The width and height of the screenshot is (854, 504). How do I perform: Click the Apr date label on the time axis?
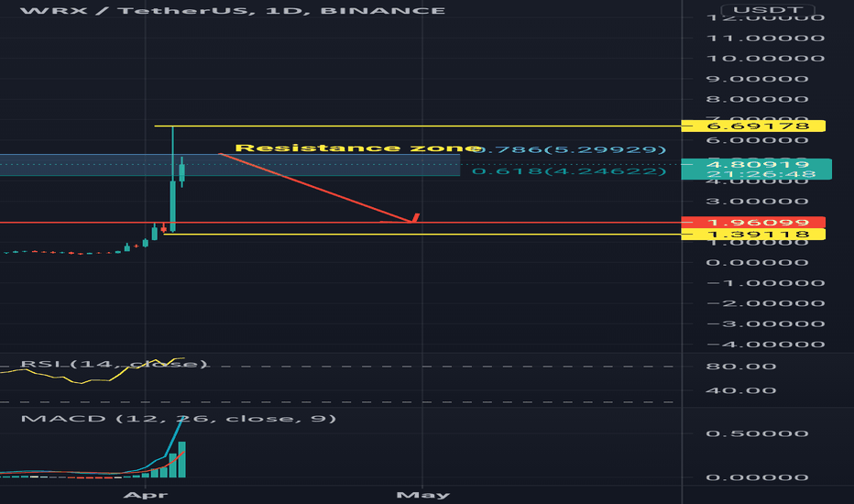[146, 495]
